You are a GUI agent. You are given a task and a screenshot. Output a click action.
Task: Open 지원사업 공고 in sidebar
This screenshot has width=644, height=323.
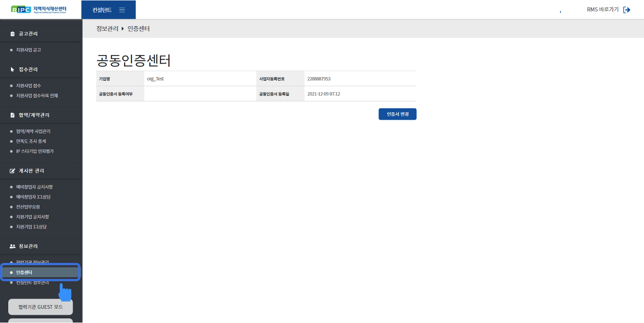[28, 50]
